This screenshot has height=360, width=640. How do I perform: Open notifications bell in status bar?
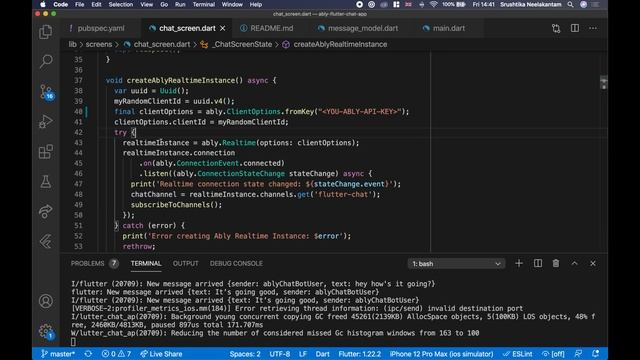point(596,354)
